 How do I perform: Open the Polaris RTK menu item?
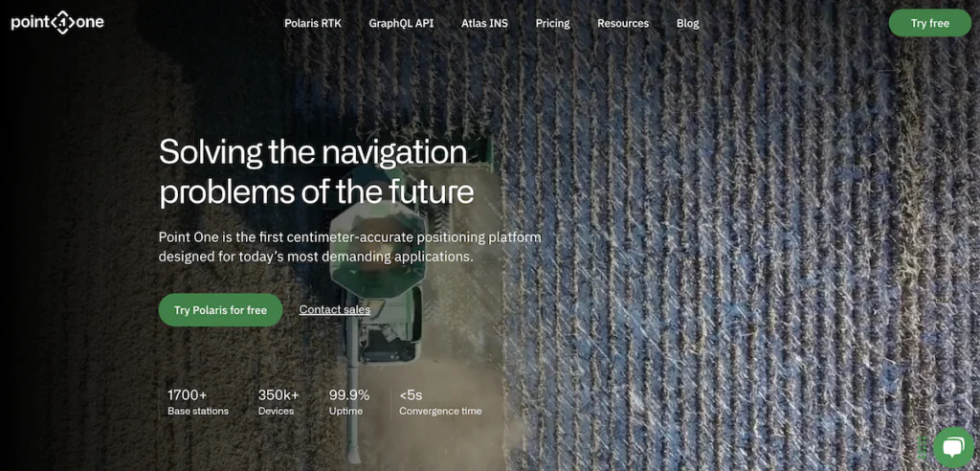(x=313, y=24)
